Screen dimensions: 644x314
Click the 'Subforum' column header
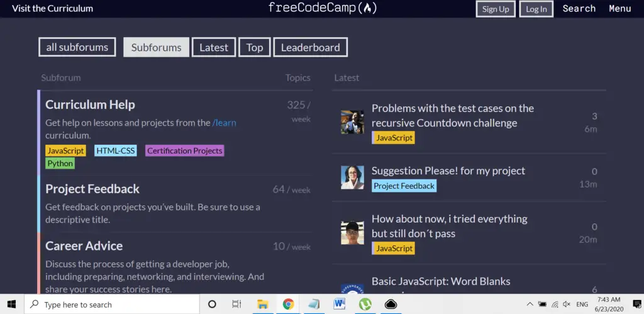click(61, 77)
